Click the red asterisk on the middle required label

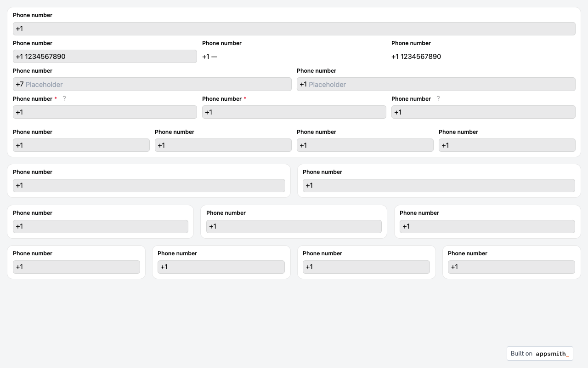point(245,98)
